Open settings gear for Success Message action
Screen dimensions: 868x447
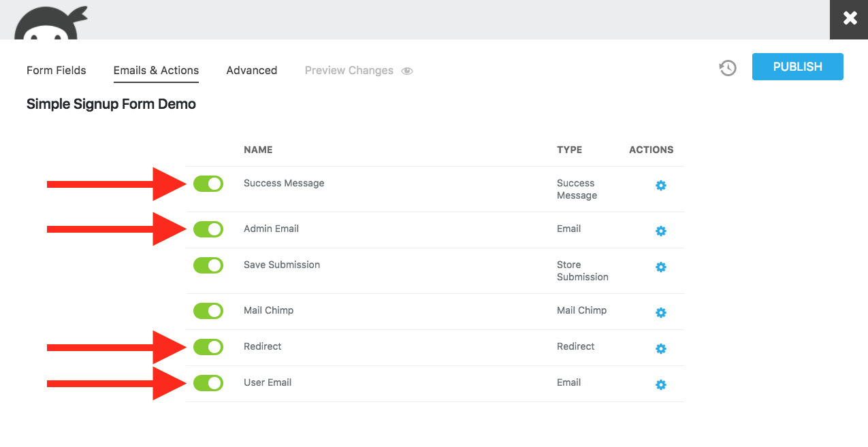(x=660, y=186)
